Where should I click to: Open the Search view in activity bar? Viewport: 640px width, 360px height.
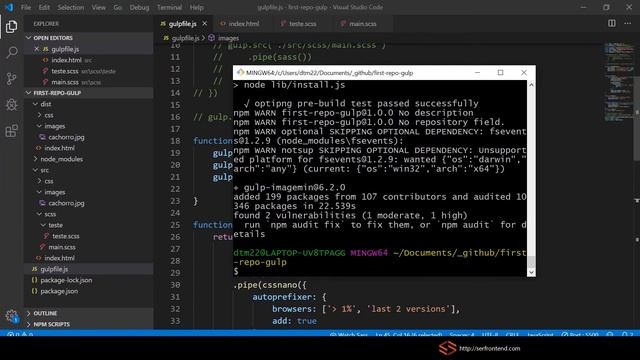11,52
